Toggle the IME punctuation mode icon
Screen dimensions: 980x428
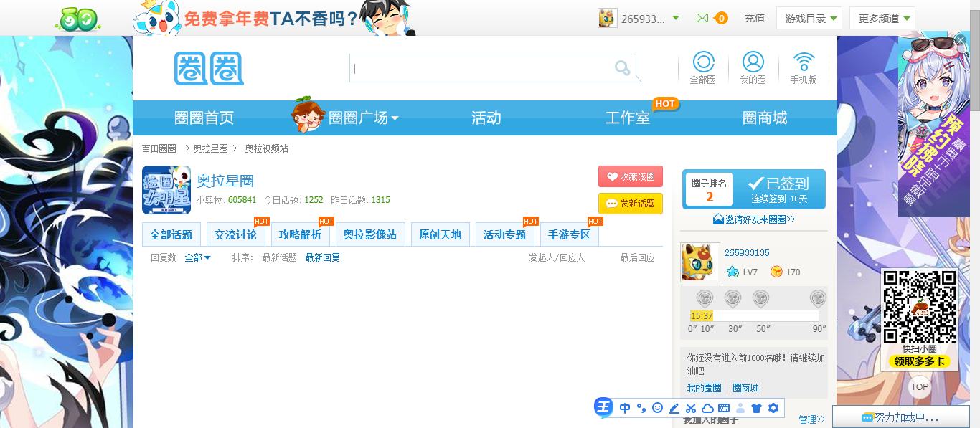pyautogui.click(x=641, y=408)
